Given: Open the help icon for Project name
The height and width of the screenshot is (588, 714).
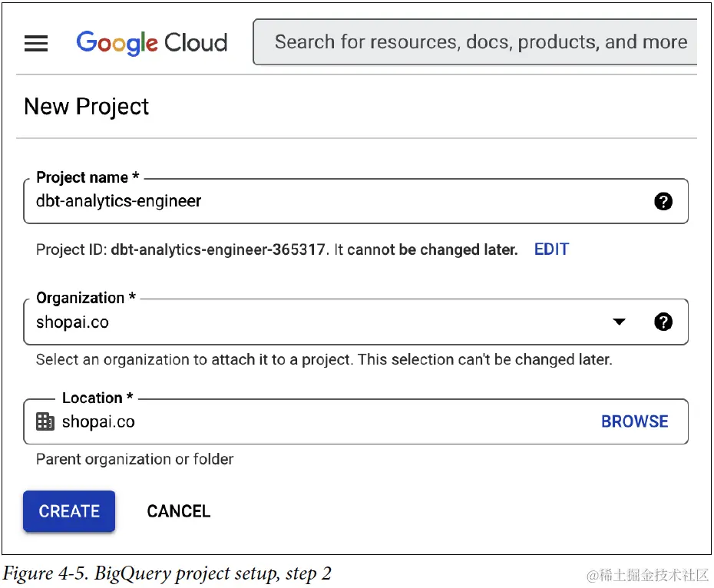Looking at the screenshot, I should [663, 201].
